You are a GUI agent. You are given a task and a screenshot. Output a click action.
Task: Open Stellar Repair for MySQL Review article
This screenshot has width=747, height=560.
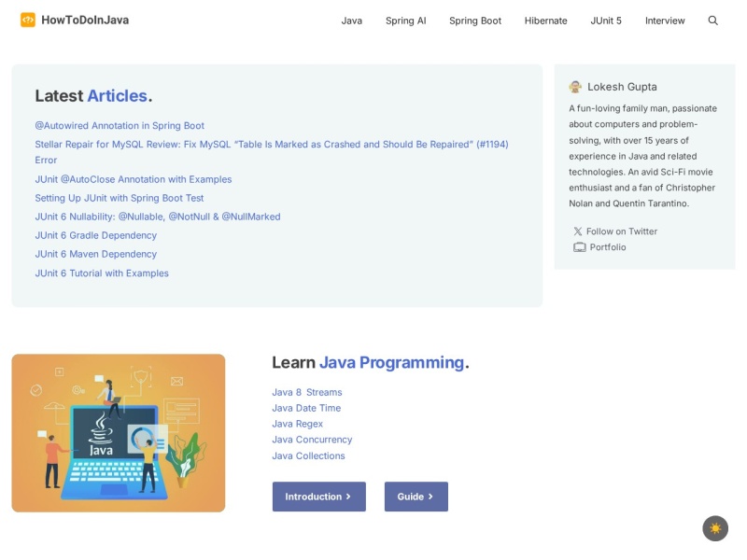click(272, 152)
